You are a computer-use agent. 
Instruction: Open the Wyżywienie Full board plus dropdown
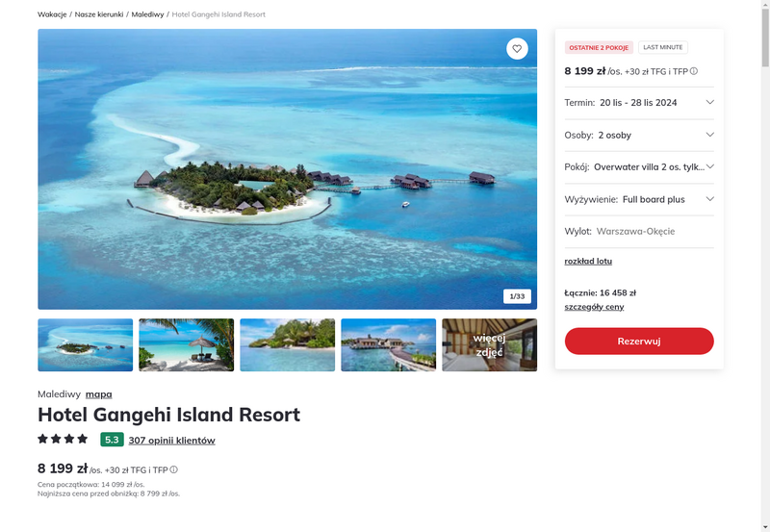coord(639,199)
